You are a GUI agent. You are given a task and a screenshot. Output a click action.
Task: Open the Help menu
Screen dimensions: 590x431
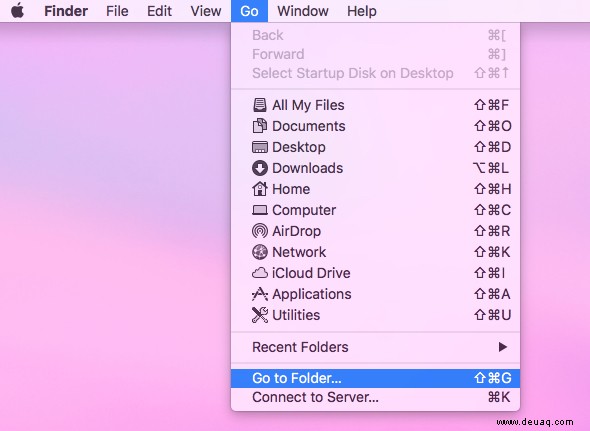(x=362, y=11)
